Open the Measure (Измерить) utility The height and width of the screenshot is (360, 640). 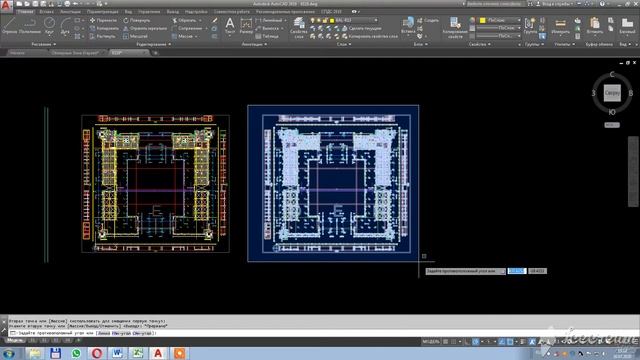point(560,26)
